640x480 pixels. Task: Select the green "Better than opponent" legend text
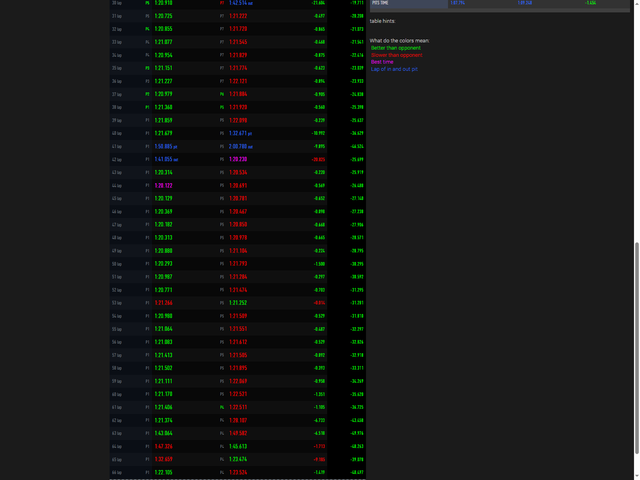(396, 48)
